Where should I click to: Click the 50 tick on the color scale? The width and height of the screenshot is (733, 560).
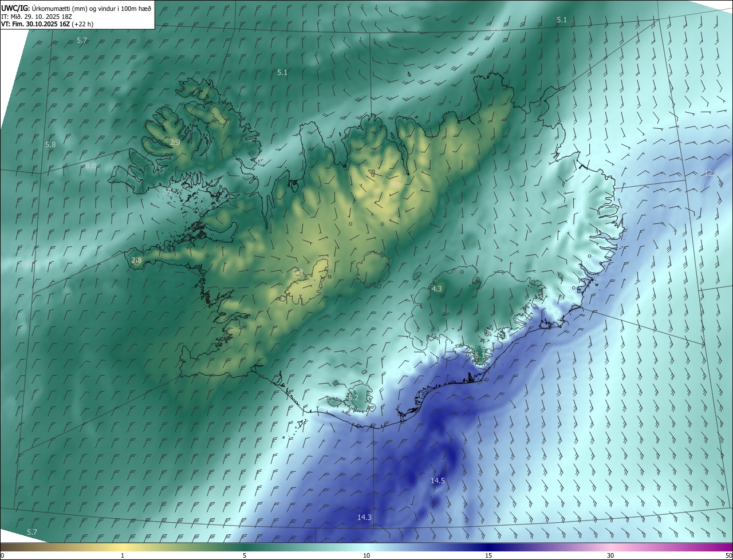pos(728,555)
